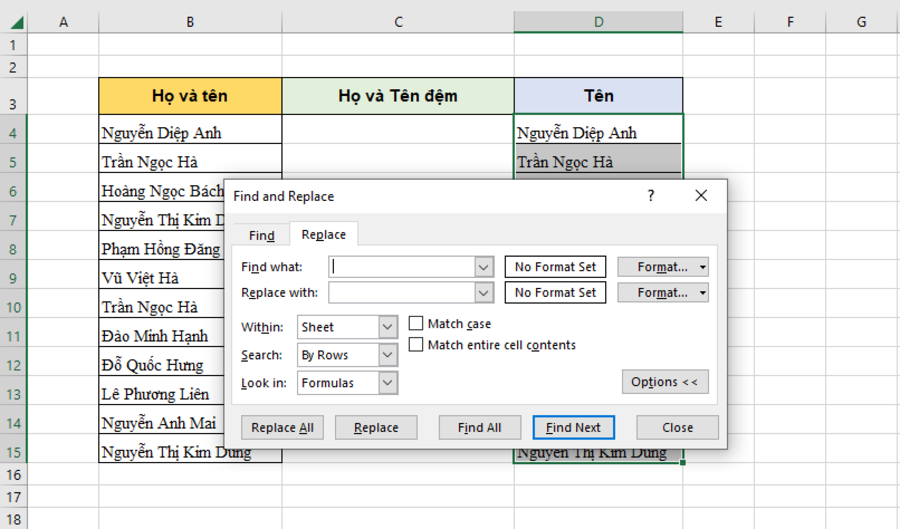Click the Find what text field
The image size is (900, 529).
coord(402,267)
